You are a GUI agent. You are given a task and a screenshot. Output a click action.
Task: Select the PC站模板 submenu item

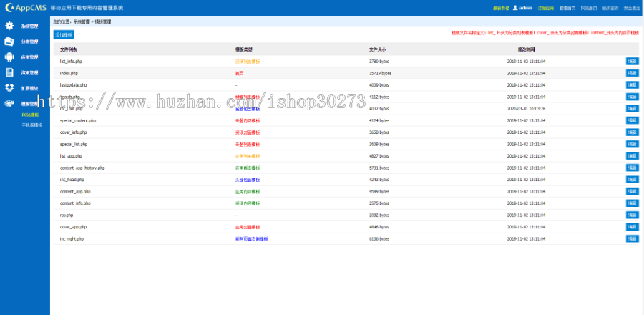[x=30, y=115]
